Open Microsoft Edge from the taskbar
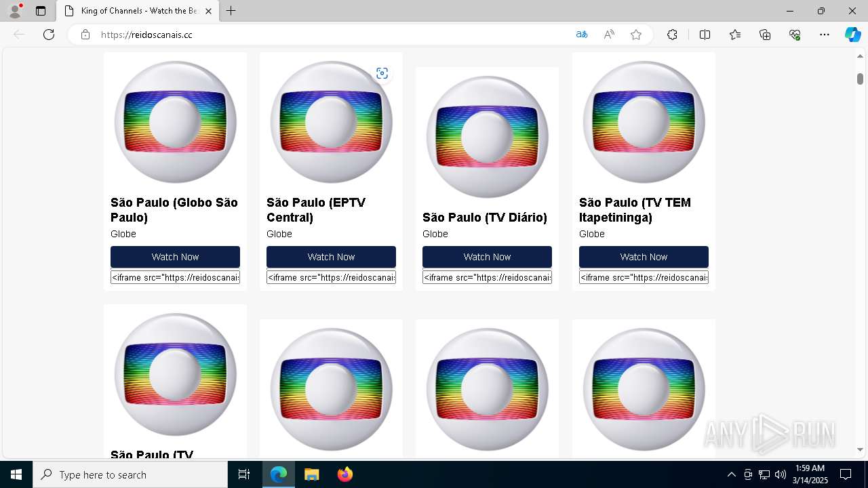868x488 pixels. click(279, 474)
